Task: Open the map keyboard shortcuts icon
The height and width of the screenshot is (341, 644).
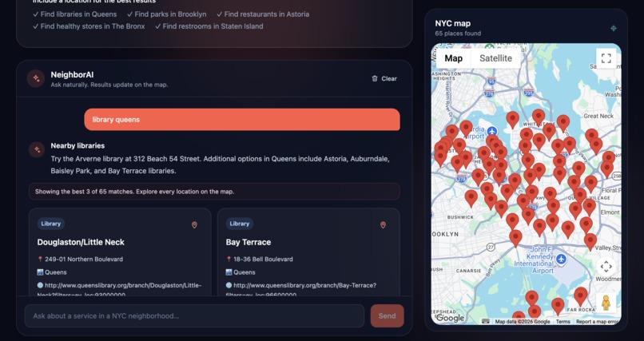Action: pyautogui.click(x=485, y=321)
